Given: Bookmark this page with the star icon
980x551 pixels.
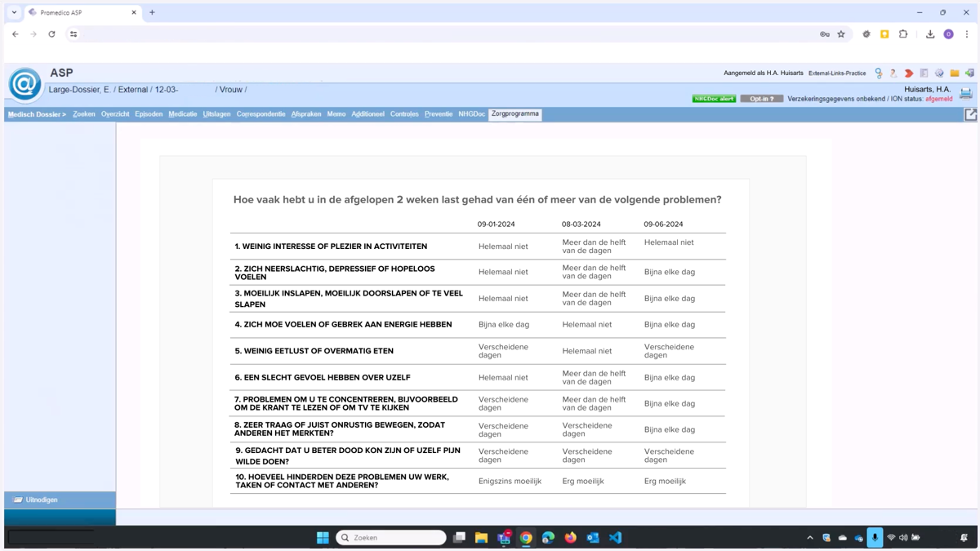Looking at the screenshot, I should pyautogui.click(x=841, y=34).
